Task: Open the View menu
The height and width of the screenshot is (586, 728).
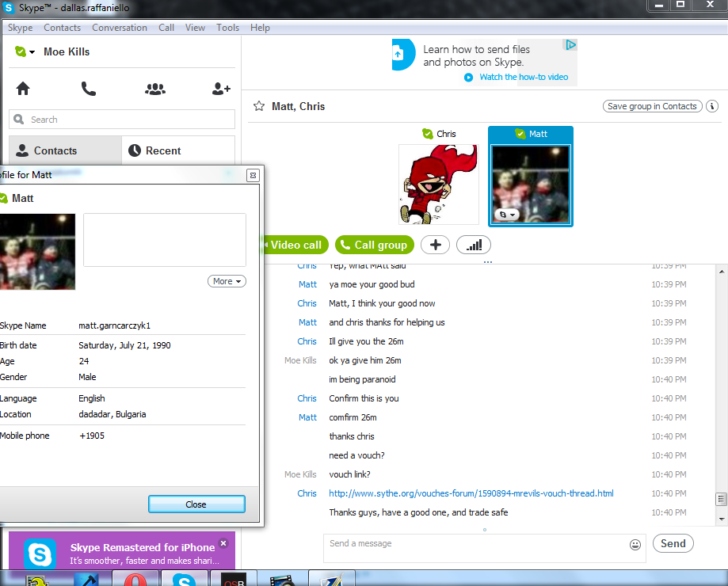Action: tap(195, 28)
